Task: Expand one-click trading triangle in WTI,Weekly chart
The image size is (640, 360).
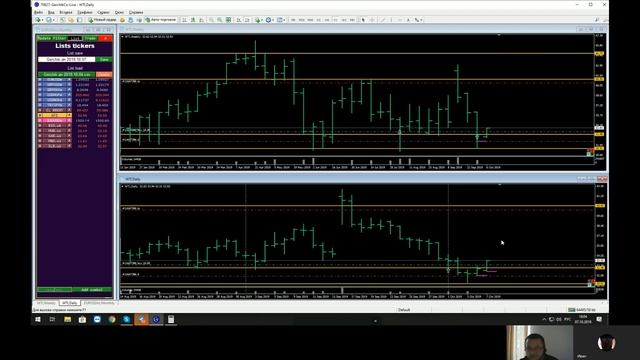Action: click(x=122, y=37)
